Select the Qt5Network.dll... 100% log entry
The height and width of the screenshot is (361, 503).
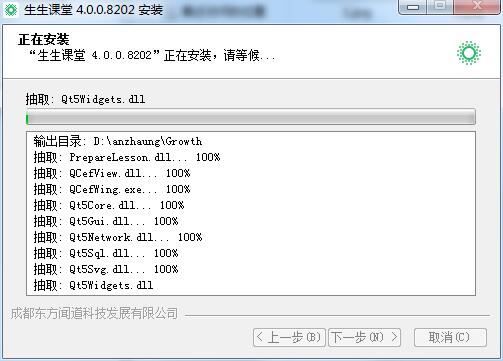click(118, 237)
